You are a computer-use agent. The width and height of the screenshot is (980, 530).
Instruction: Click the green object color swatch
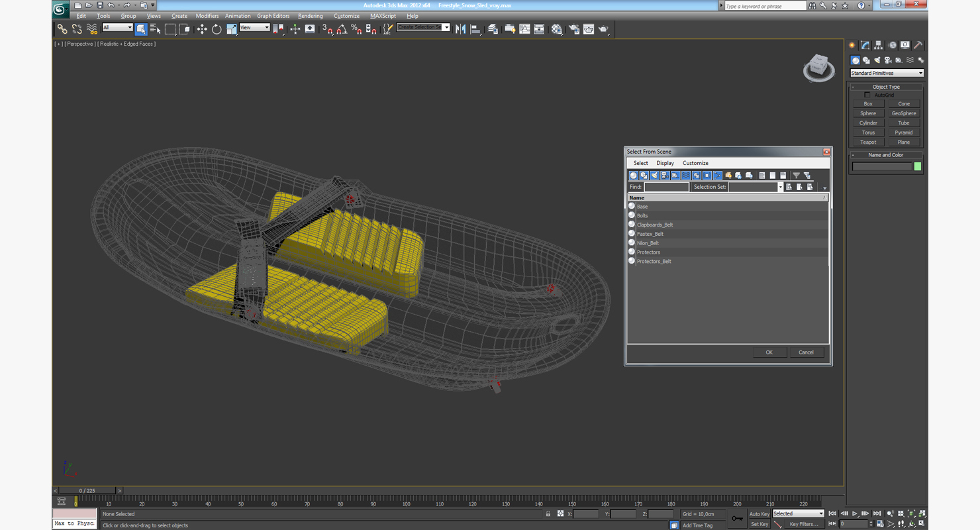click(x=918, y=167)
